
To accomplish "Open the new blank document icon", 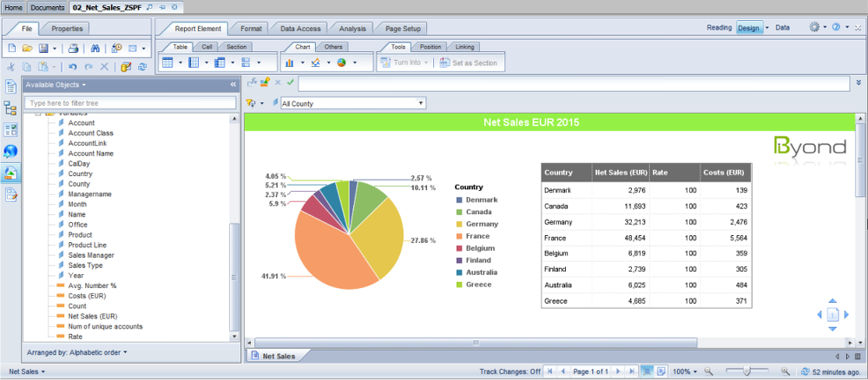I will click(x=11, y=49).
